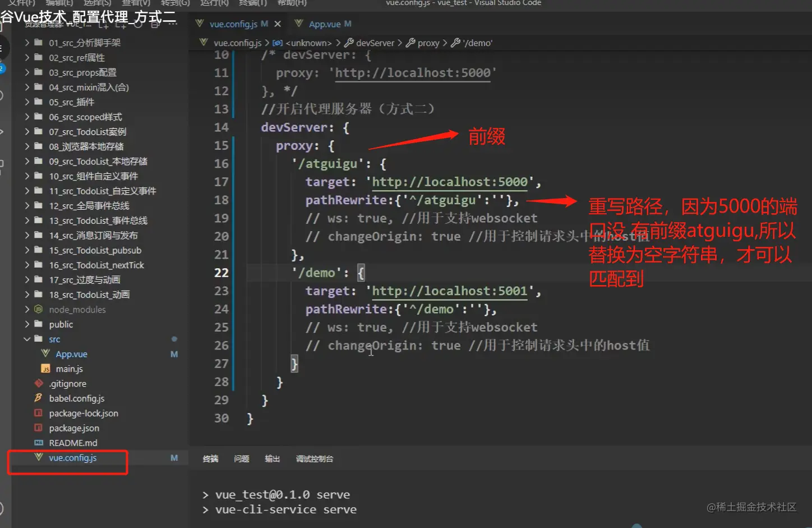
Task: Click the markdown icon beside README.md
Action: point(39,443)
